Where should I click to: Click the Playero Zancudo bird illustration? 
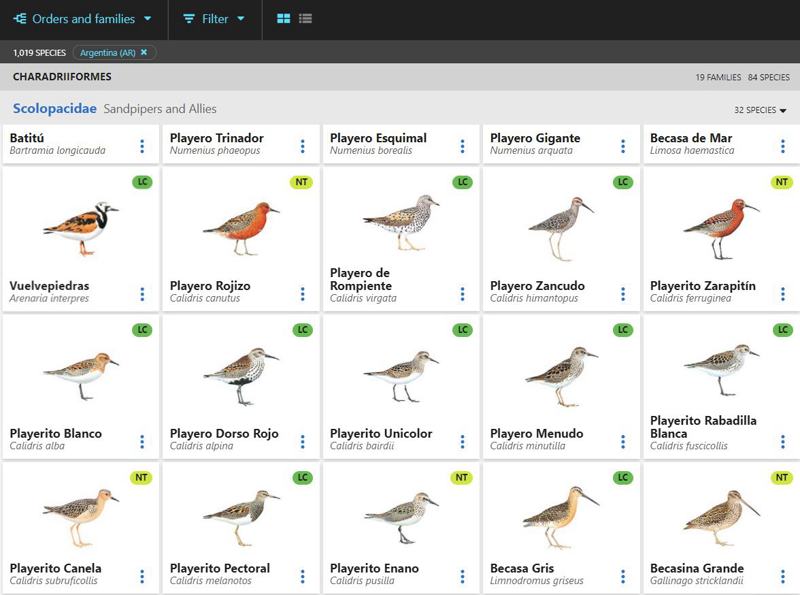[x=560, y=223]
